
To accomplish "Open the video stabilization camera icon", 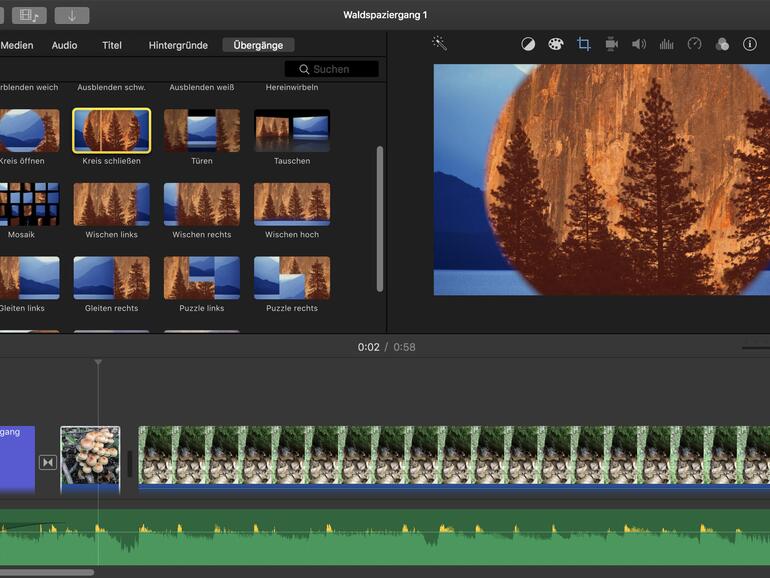I will point(611,44).
